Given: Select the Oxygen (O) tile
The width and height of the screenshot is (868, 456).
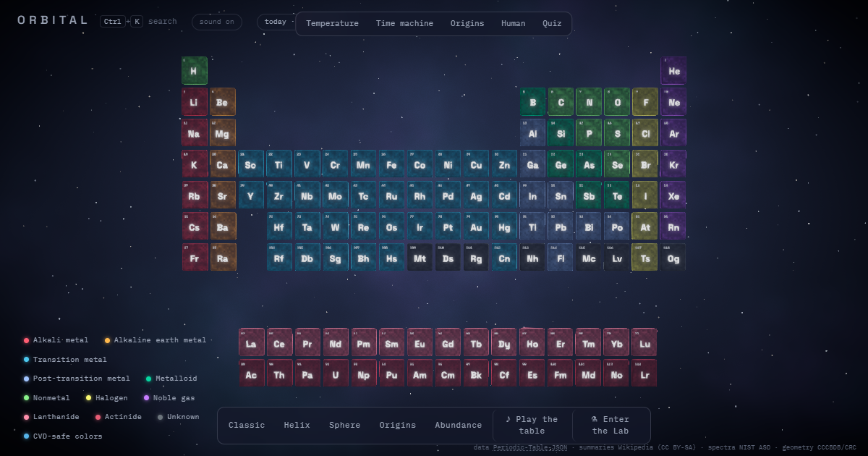Looking at the screenshot, I should (617, 101).
